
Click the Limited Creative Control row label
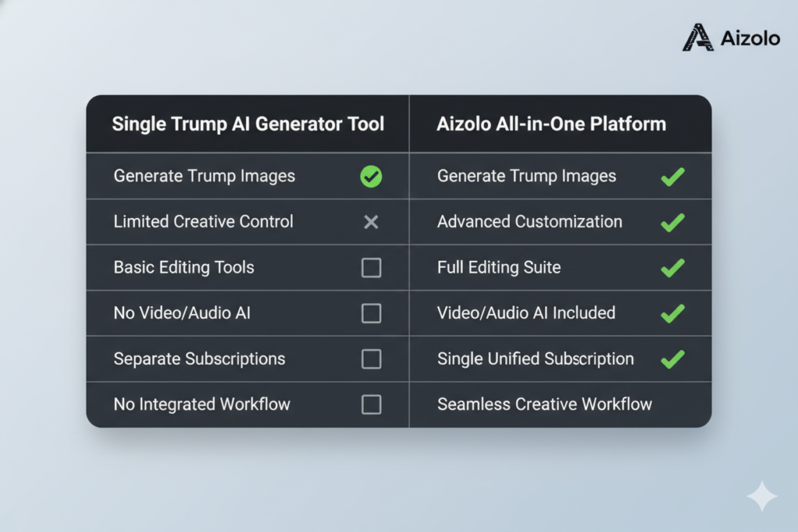203,222
